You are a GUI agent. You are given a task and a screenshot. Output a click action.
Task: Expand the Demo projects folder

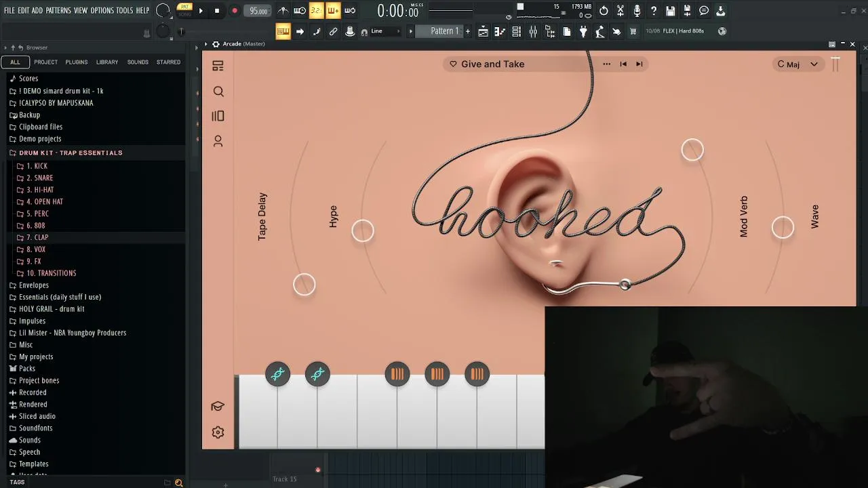[40, 139]
